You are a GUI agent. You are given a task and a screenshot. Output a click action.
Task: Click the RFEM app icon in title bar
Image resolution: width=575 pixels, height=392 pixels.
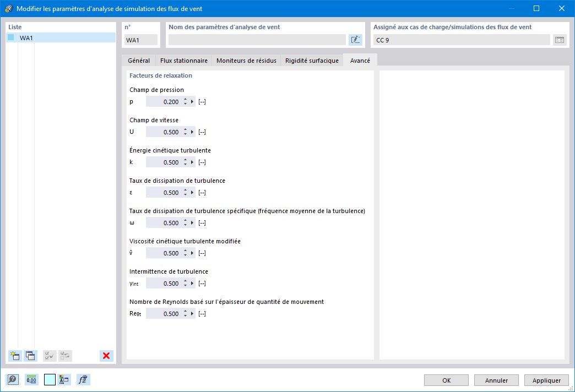coord(9,8)
